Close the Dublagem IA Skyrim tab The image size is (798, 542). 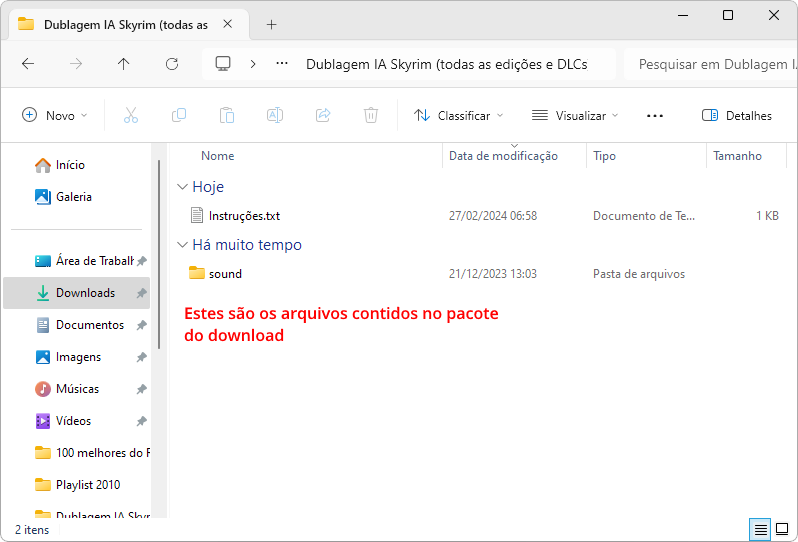click(x=228, y=24)
